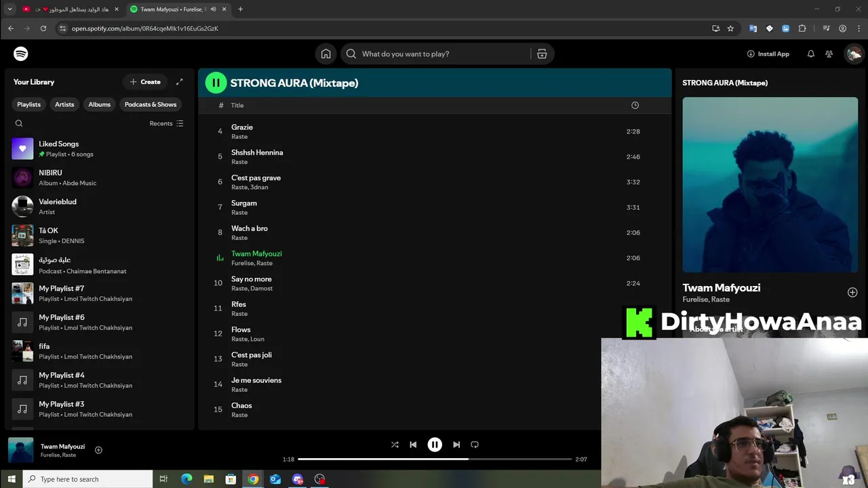Image resolution: width=868 pixels, height=488 pixels.
Task: Open fifa playlist
Action: (x=98, y=351)
